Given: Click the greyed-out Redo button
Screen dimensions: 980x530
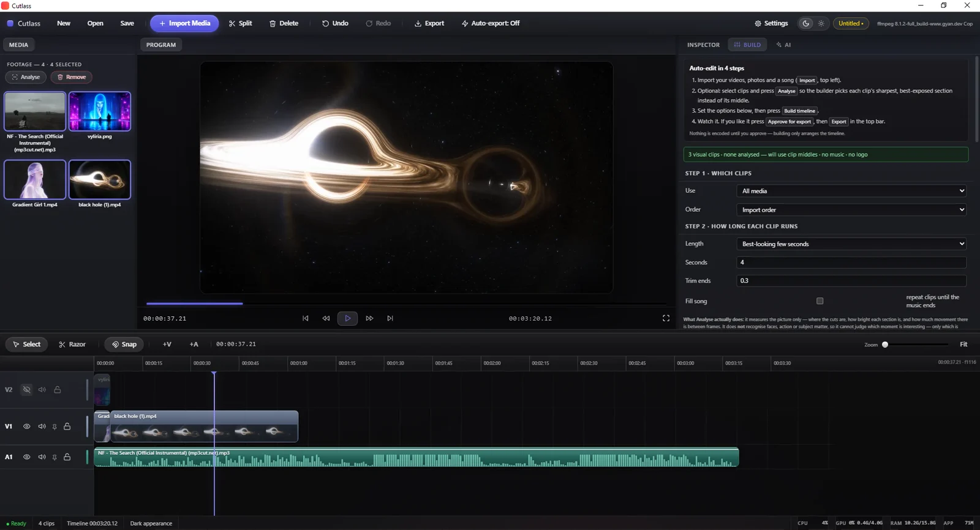Looking at the screenshot, I should (x=378, y=23).
